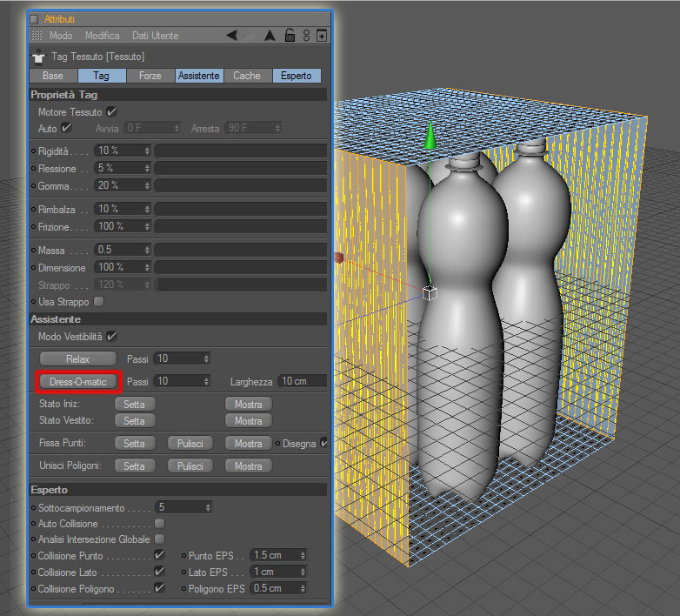
Task: Click the Rigidità value stepper arrows
Action: pyautogui.click(x=147, y=151)
